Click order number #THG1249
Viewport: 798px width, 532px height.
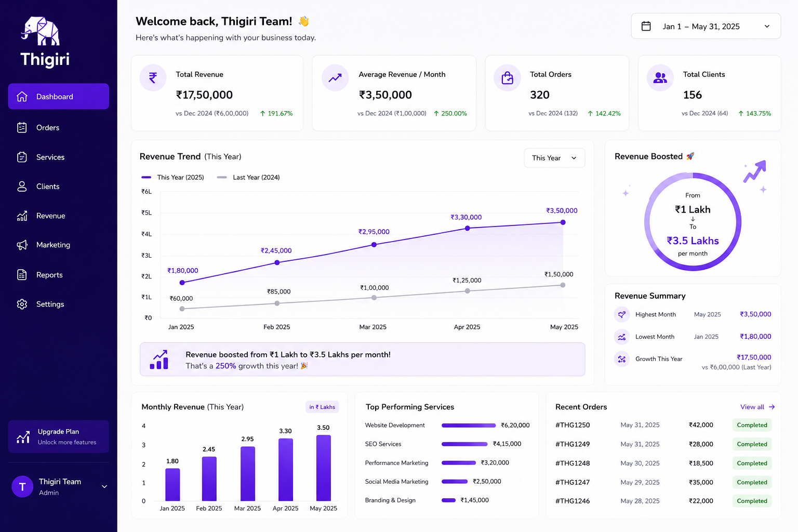[573, 444]
